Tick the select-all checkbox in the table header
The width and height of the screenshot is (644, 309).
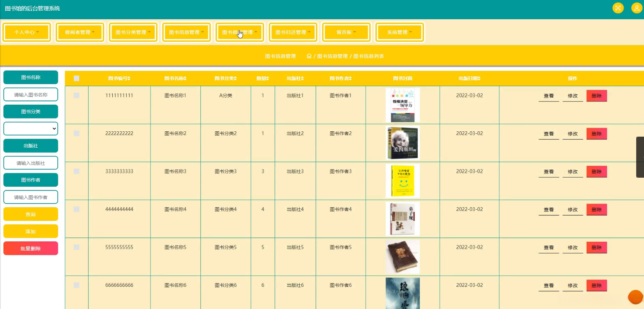[77, 78]
